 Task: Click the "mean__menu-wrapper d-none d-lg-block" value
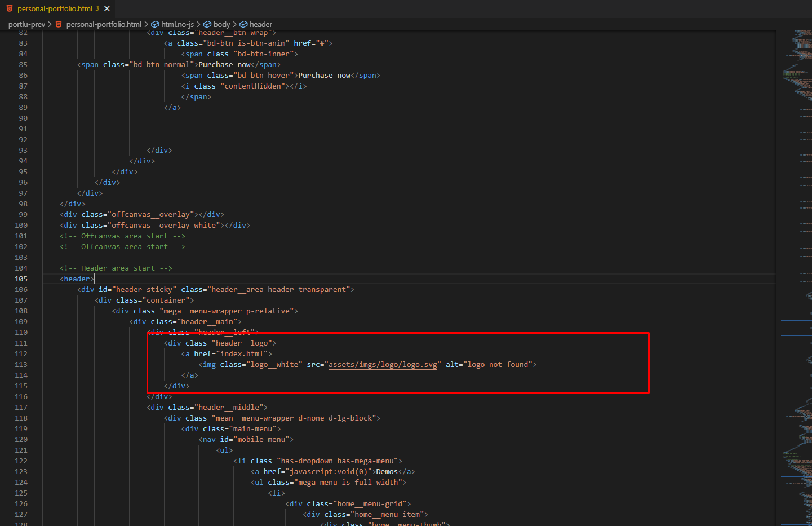coord(294,418)
